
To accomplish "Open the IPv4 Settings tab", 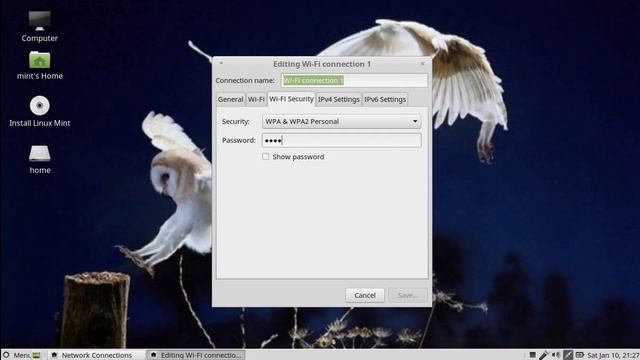I will [x=338, y=99].
